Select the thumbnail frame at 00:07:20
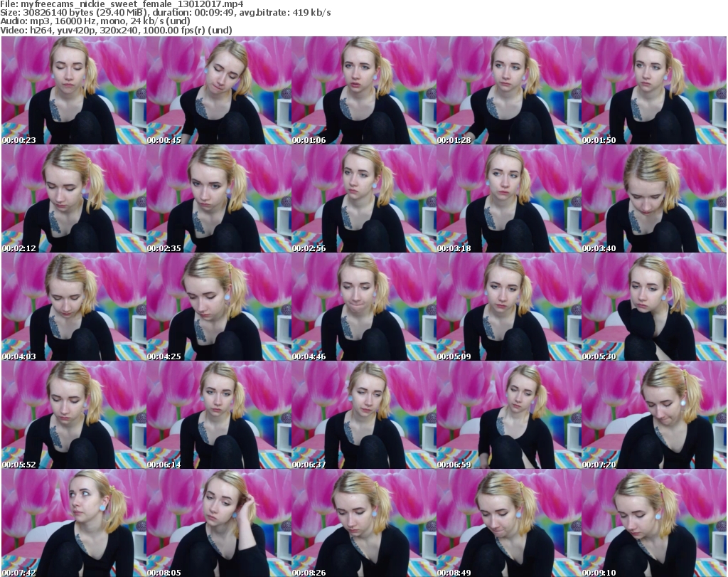Screen dimensions: 728x577 pyautogui.click(x=654, y=415)
